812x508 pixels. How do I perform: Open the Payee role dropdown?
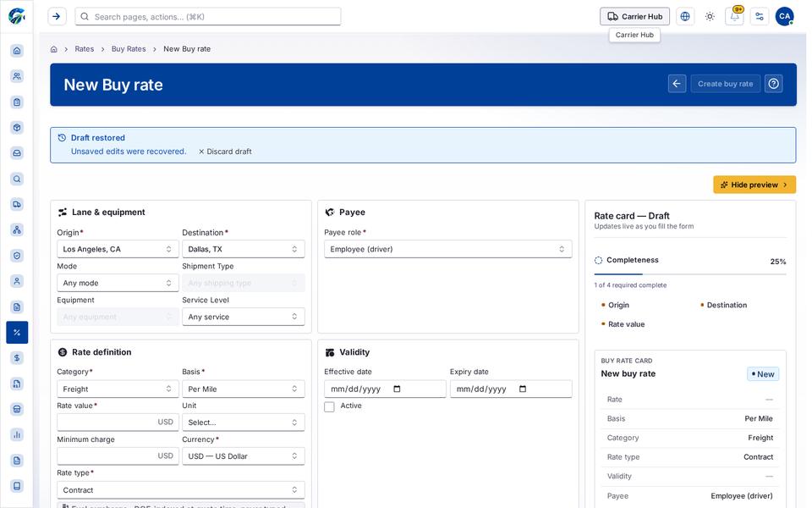pyautogui.click(x=448, y=249)
